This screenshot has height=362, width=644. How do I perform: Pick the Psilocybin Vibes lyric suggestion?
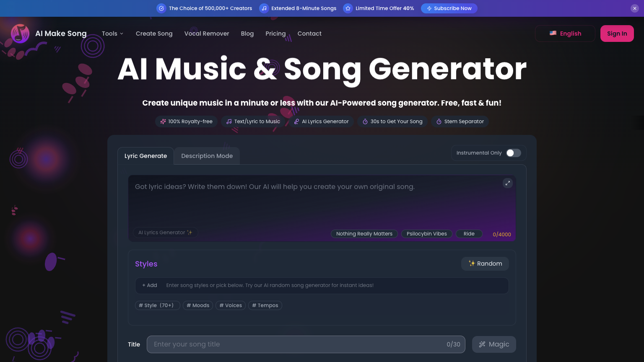click(426, 234)
